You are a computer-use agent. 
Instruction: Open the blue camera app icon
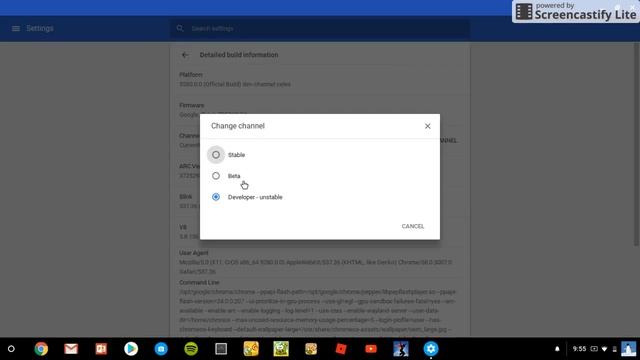pyautogui.click(x=161, y=349)
